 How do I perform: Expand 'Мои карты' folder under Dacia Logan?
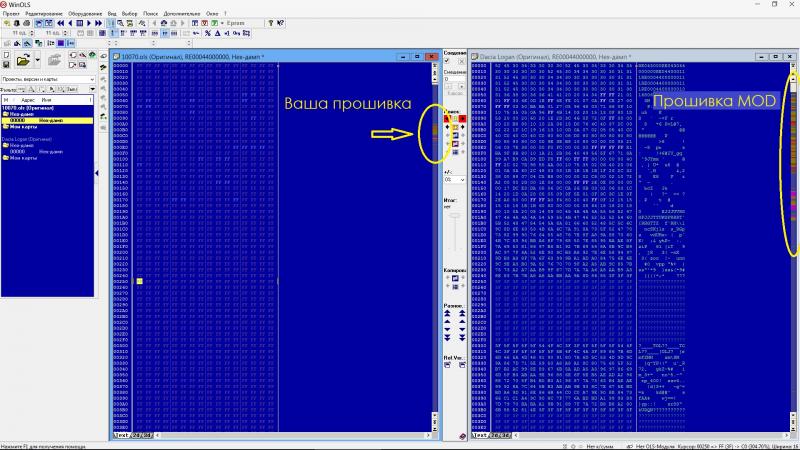[6, 158]
